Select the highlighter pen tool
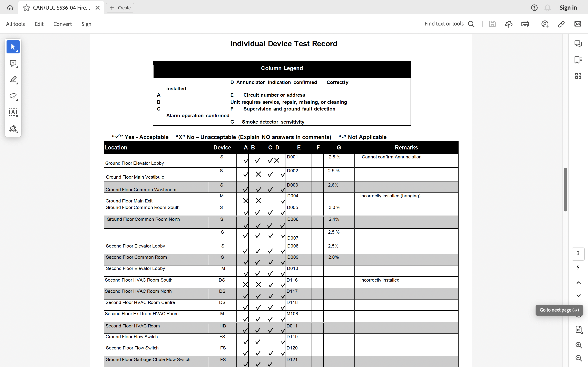Viewport: 588px width, 367px height. [13, 80]
